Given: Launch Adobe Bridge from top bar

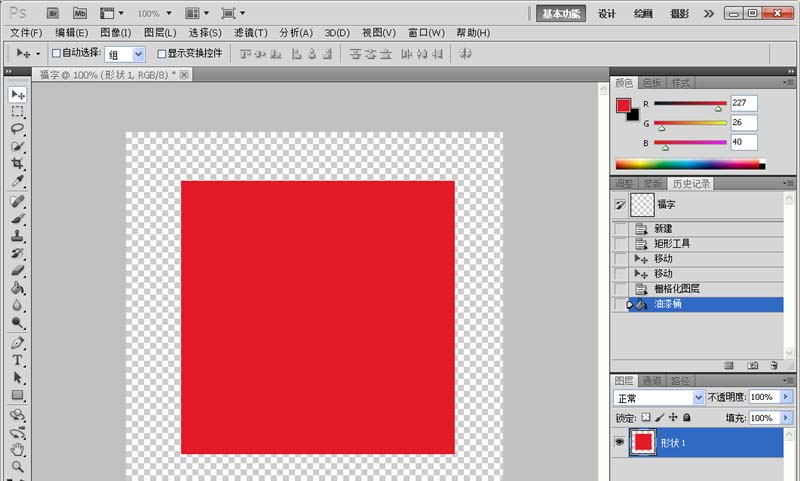Looking at the screenshot, I should [x=53, y=13].
